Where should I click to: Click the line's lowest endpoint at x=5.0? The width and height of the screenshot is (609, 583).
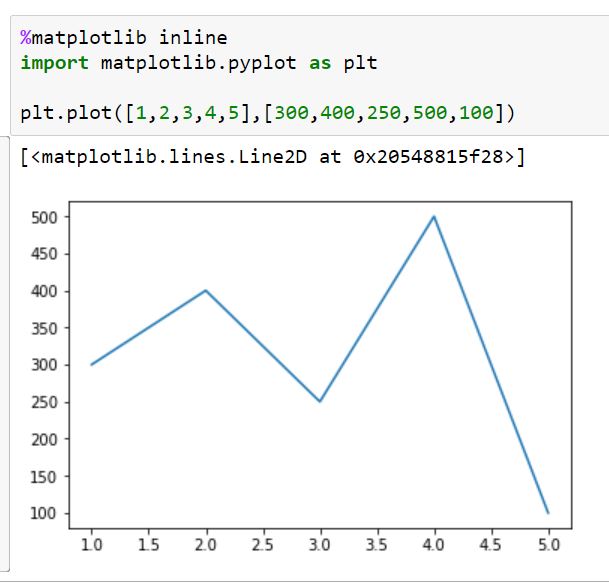pyautogui.click(x=548, y=513)
